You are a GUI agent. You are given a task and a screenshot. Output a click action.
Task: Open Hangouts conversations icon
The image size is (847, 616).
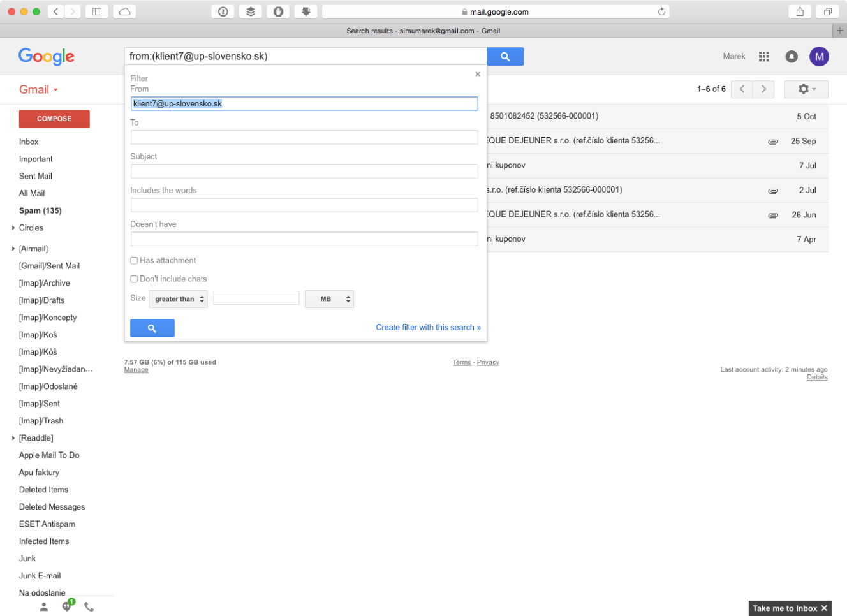pyautogui.click(x=67, y=606)
